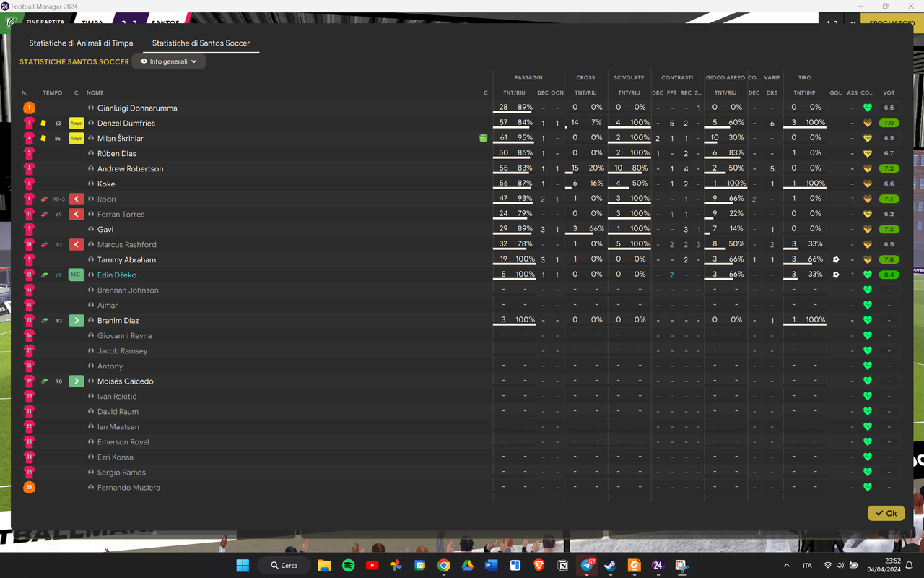The image size is (924, 578).
Task: Confirm with the Ok button
Action: tap(886, 513)
